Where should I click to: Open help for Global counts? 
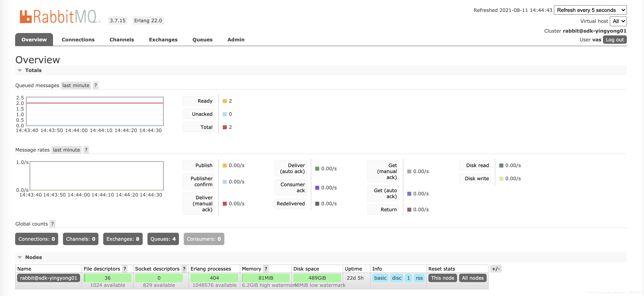[52, 224]
